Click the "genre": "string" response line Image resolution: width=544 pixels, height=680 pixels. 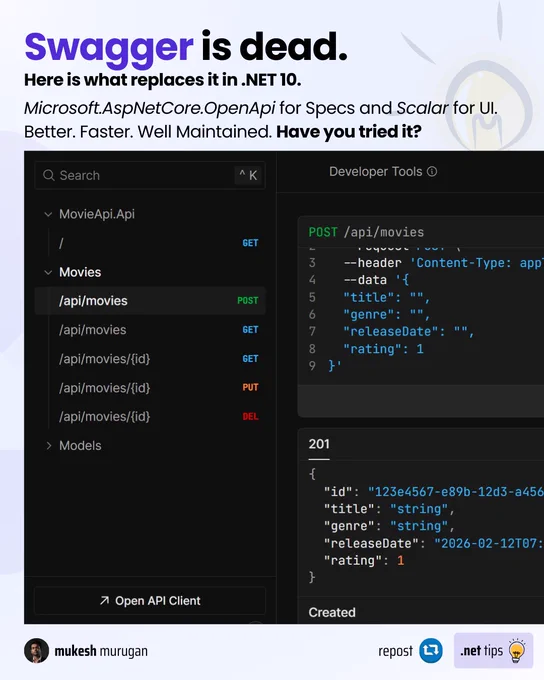point(389,526)
